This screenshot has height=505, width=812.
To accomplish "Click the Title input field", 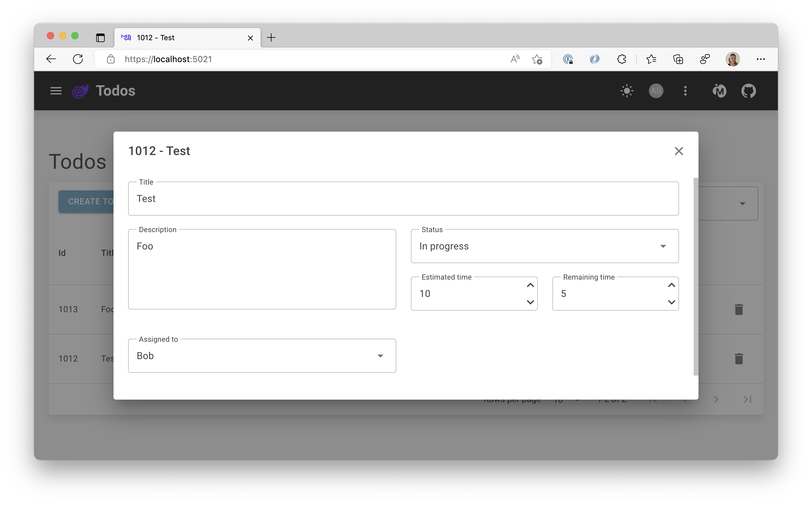I will pos(403,199).
